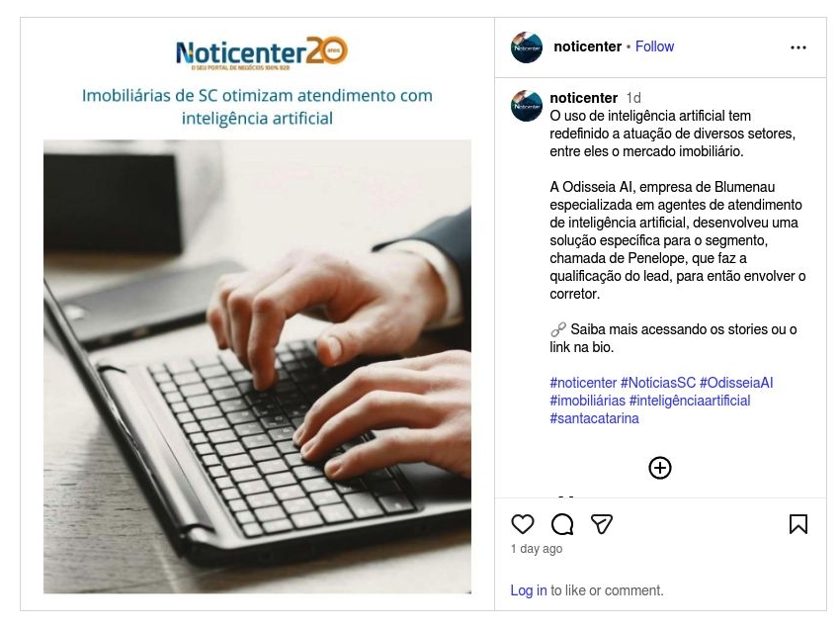
Task: Save the post with the bookmark icon
Action: tap(798, 524)
